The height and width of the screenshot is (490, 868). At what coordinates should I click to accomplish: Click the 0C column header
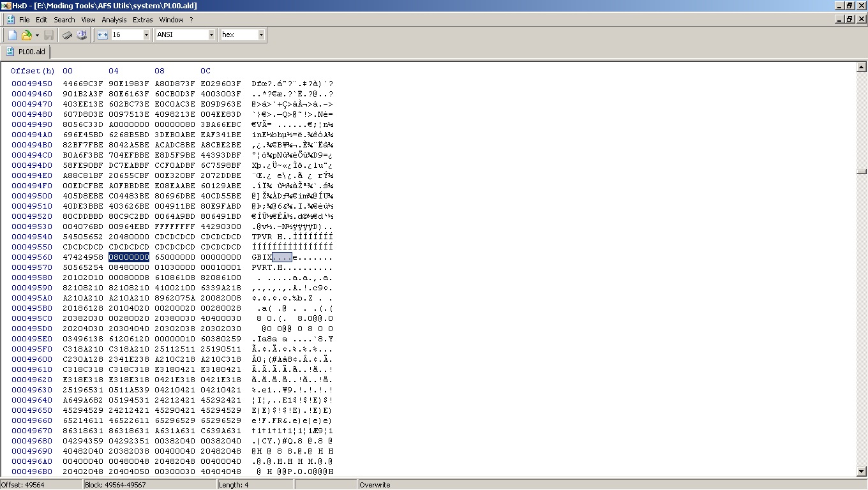pos(206,71)
